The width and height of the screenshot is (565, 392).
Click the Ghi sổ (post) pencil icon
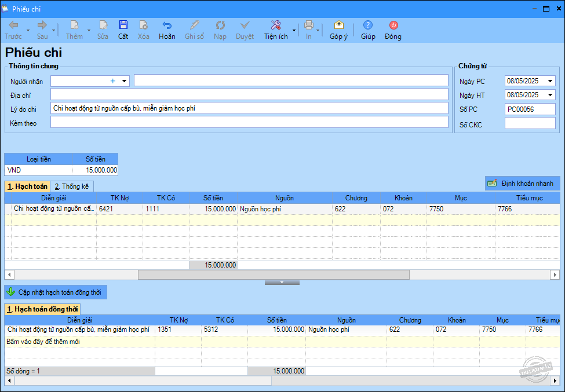tap(194, 25)
